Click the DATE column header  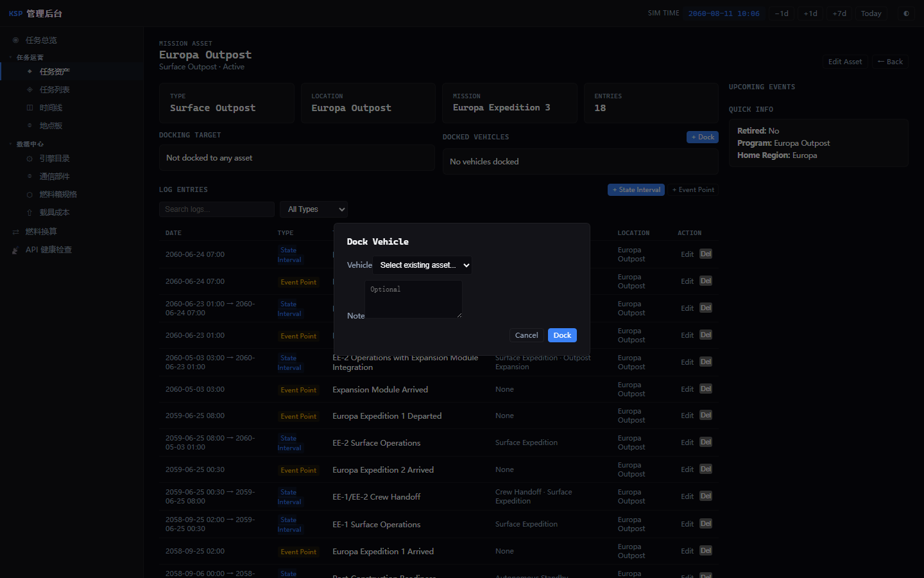[173, 233]
